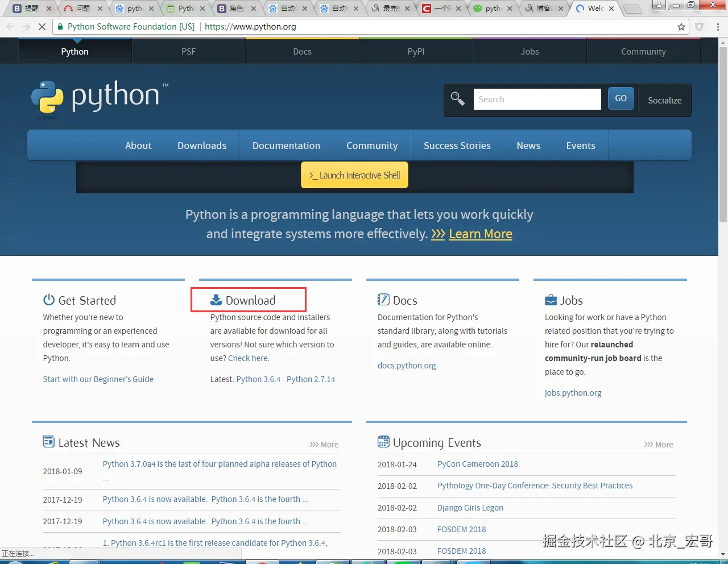Select the PyPI top-bar tab
Image resolution: width=728 pixels, height=564 pixels.
coord(416,51)
